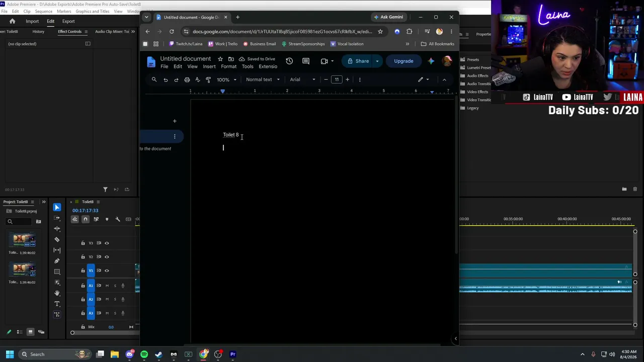Solo the A2 audio track
The height and width of the screenshot is (362, 644).
click(115, 299)
